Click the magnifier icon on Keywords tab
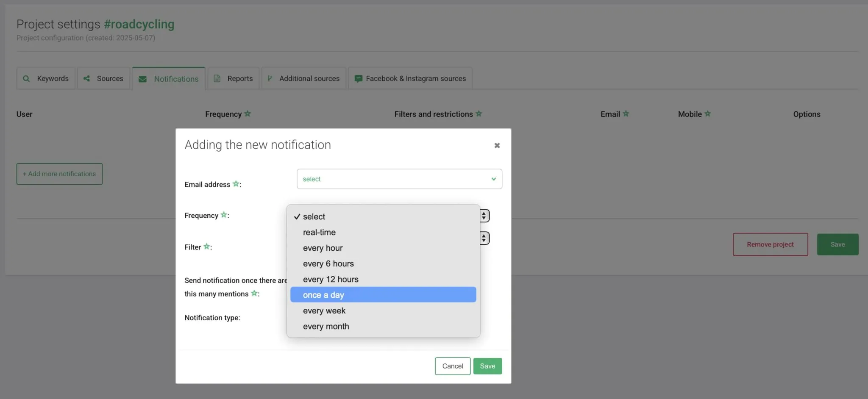The width and height of the screenshot is (868, 399). [26, 79]
